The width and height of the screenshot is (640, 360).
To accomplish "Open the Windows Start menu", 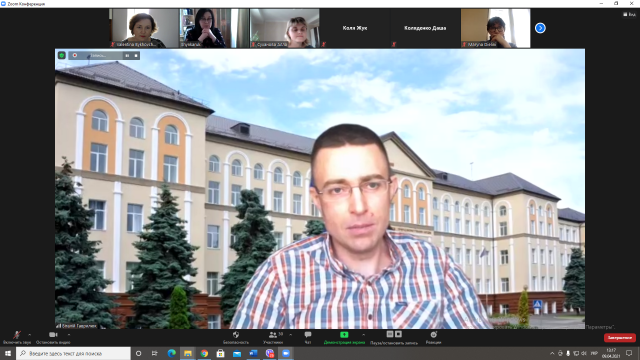I will click(8, 353).
